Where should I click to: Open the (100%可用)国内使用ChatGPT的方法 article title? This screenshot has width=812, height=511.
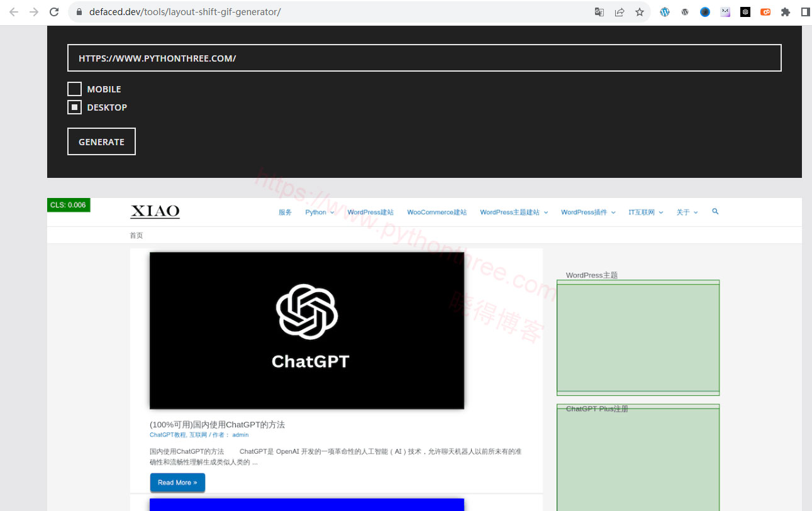(217, 425)
